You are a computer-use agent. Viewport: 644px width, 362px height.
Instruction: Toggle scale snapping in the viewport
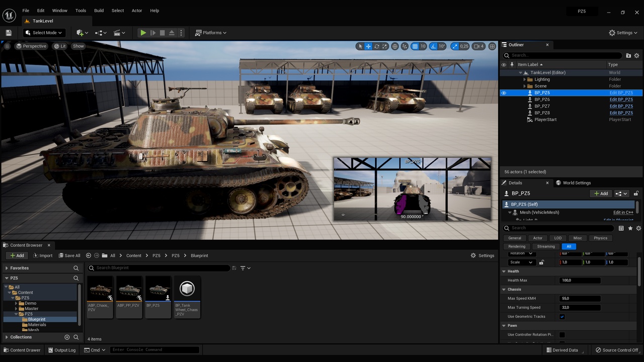click(455, 46)
